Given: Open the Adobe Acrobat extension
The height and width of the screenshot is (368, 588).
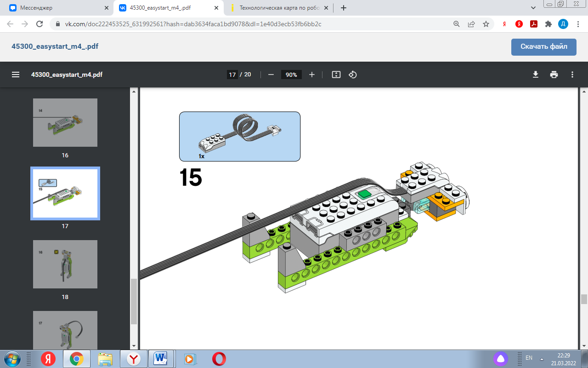Looking at the screenshot, I should click(534, 24).
